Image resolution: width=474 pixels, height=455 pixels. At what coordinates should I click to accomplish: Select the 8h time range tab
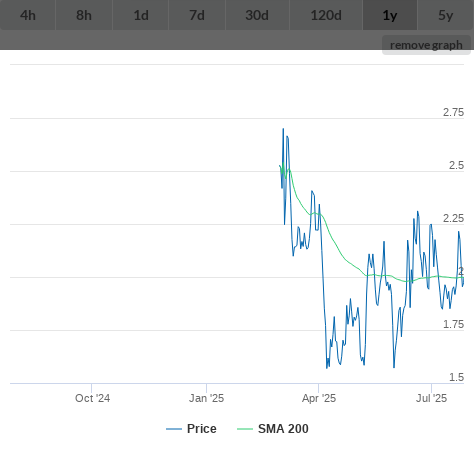click(x=84, y=15)
